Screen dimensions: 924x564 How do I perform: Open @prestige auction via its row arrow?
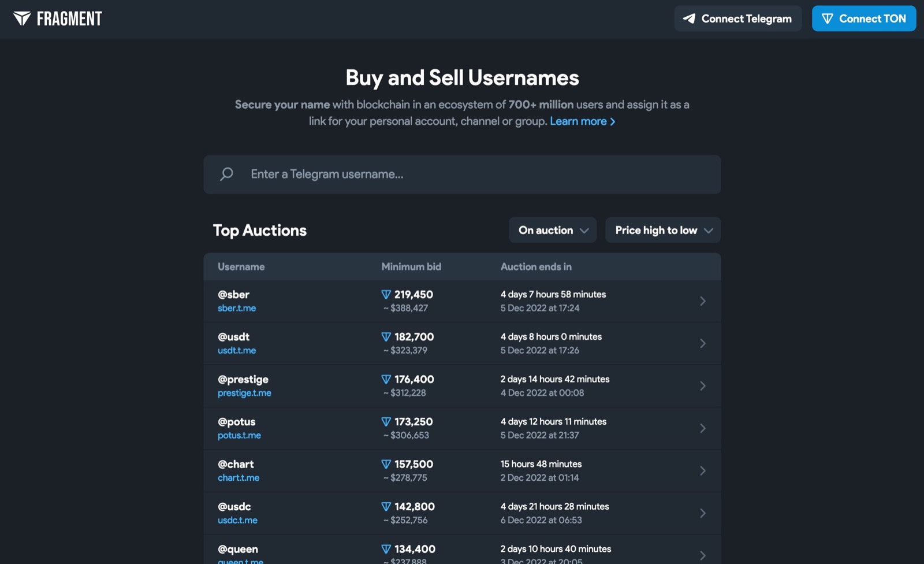click(x=702, y=386)
